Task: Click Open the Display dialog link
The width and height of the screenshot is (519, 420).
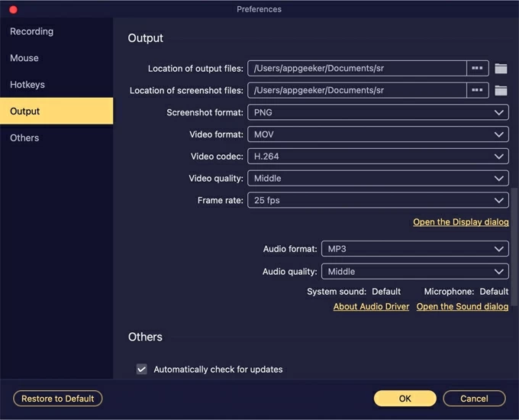Action: [460, 222]
